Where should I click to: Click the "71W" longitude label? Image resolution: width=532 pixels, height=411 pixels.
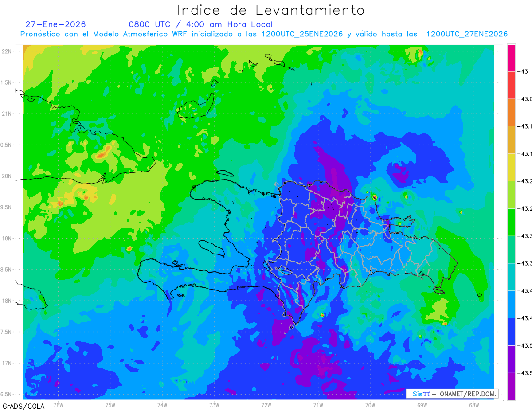[x=318, y=405]
